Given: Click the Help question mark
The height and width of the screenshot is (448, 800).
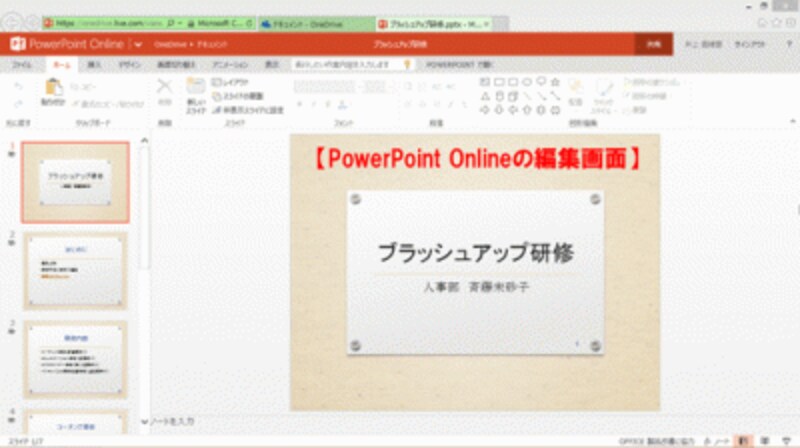Looking at the screenshot, I should [789, 44].
